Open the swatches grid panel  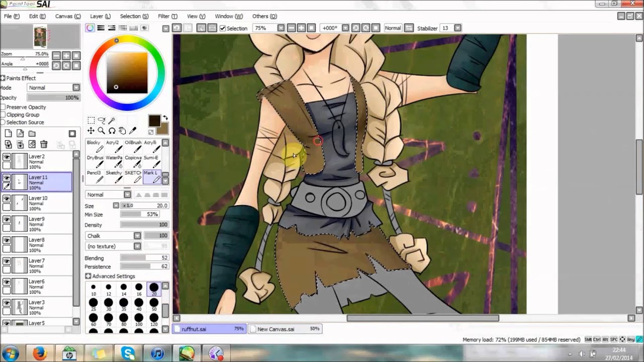tap(134, 28)
